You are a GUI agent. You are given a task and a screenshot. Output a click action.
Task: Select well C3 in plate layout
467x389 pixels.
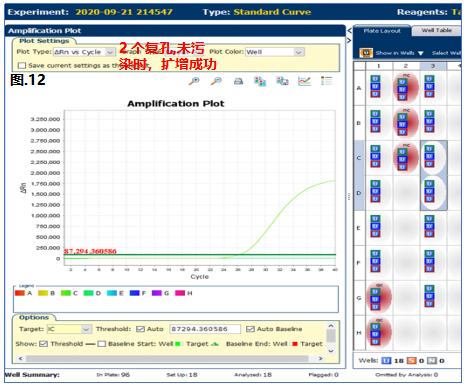[x=433, y=157]
